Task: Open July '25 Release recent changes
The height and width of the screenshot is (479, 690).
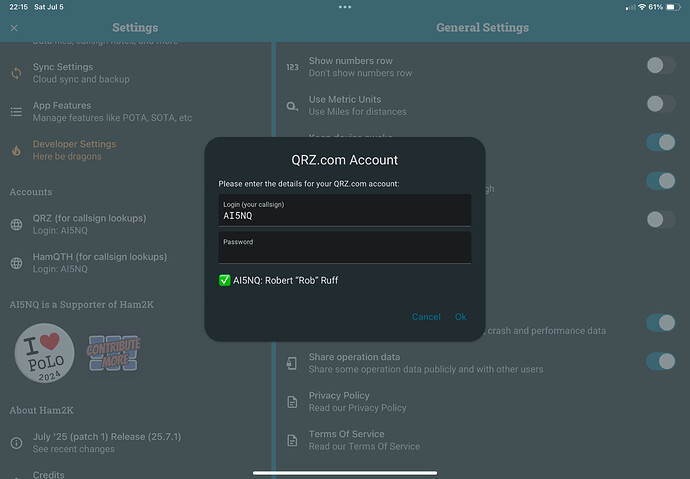Action: [136, 442]
